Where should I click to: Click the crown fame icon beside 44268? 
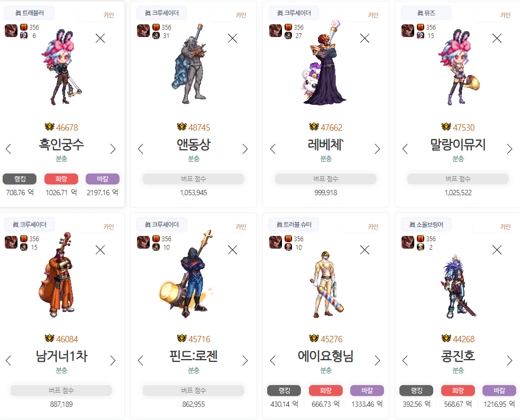tap(446, 339)
